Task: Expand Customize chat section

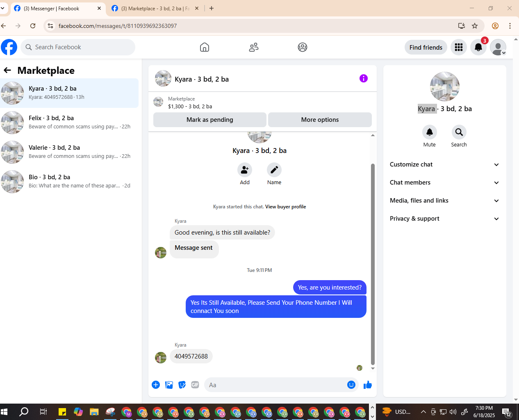Action: [x=445, y=164]
